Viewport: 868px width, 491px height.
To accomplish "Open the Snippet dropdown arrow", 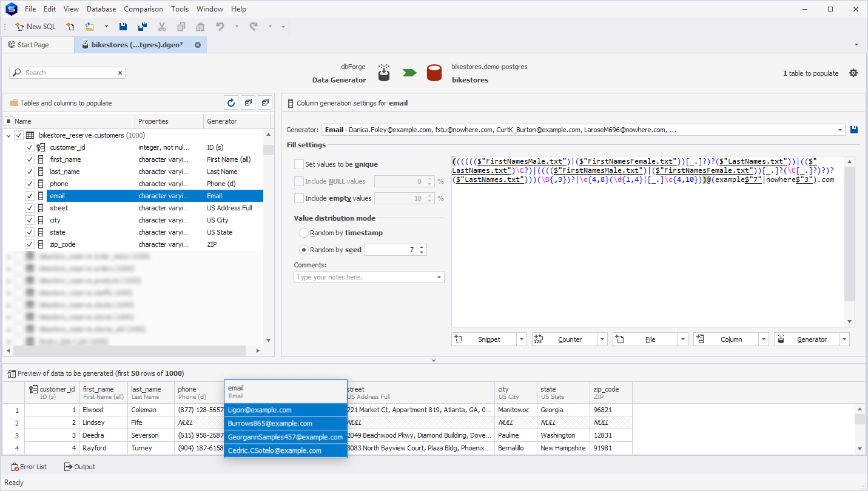I will [522, 339].
